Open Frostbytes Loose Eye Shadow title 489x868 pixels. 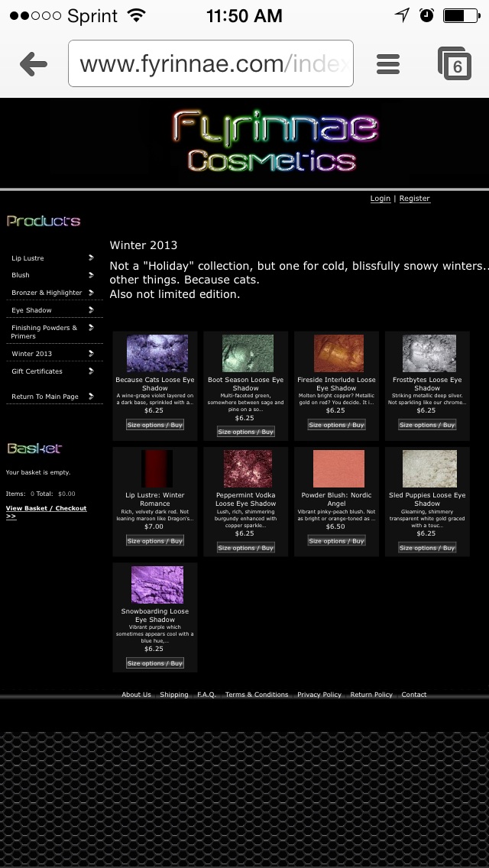[428, 384]
